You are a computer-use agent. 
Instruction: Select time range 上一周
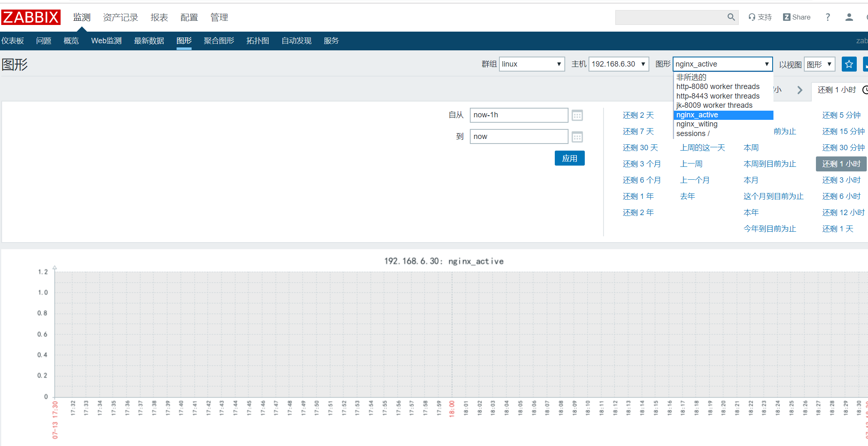click(x=691, y=164)
